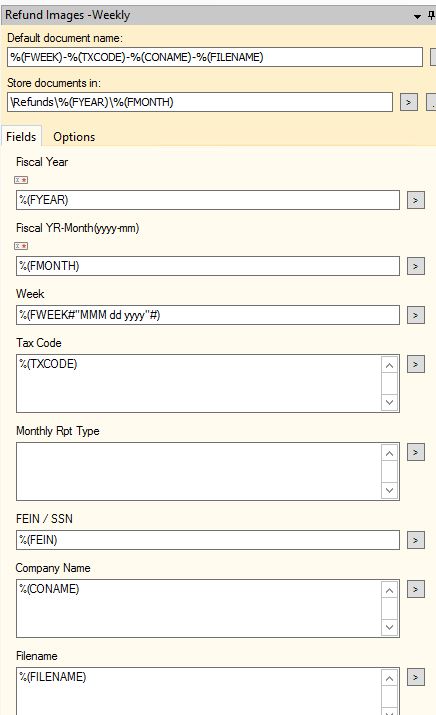
Task: Click the arrow button next to Fiscal Year field
Action: (x=415, y=200)
